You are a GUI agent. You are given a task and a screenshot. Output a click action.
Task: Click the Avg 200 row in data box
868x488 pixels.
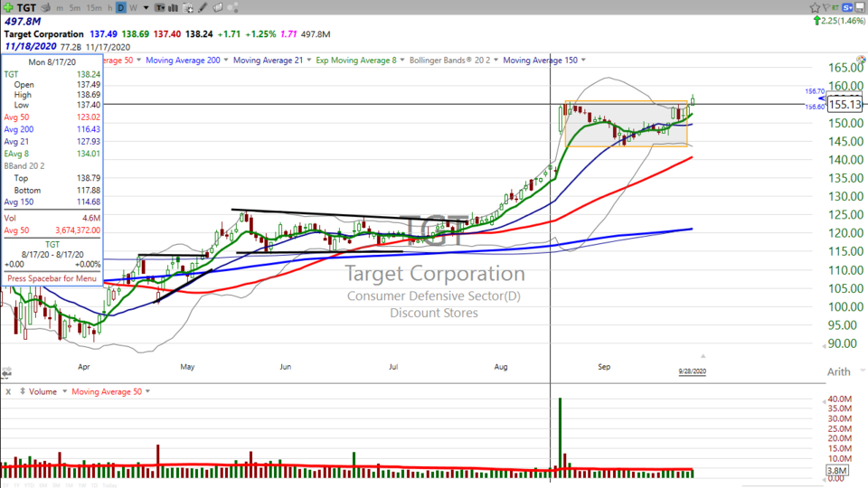(52, 129)
